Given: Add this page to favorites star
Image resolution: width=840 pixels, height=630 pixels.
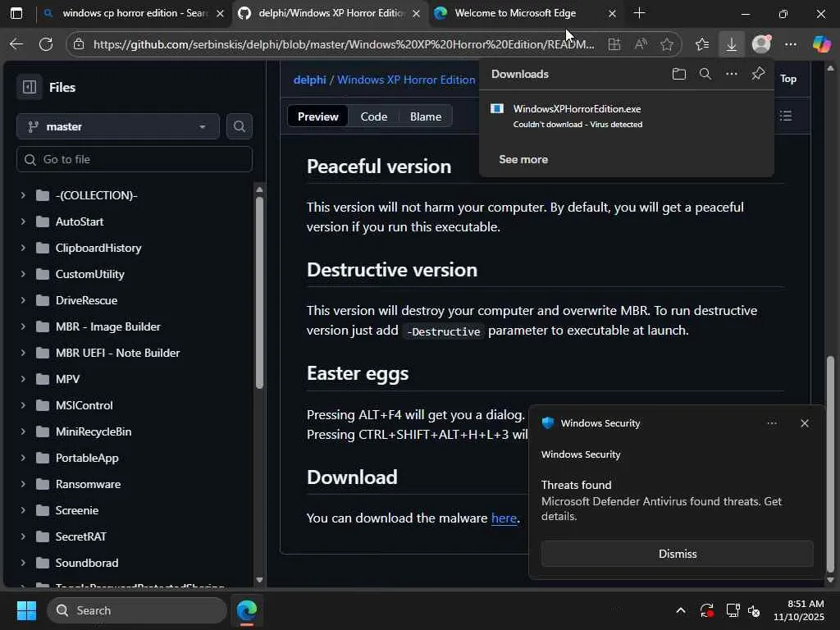Looking at the screenshot, I should [x=666, y=44].
